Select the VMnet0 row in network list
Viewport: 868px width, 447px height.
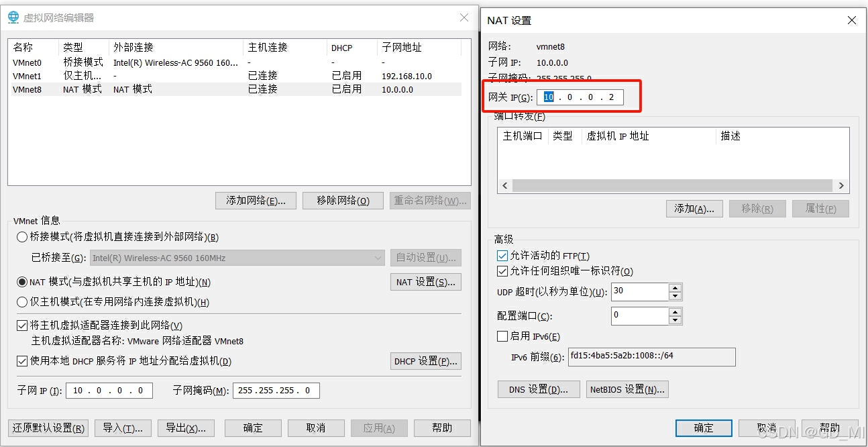pos(236,62)
